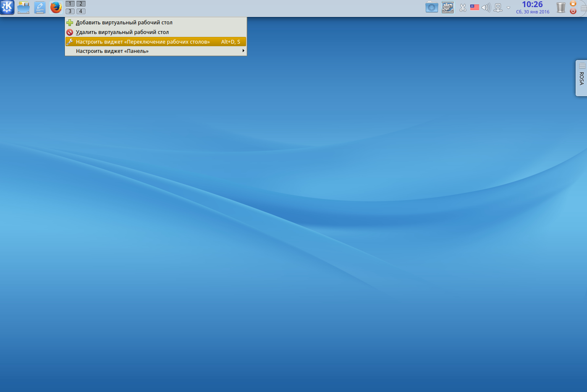The width and height of the screenshot is (587, 392).
Task: Choose "Удалить виртуальный рабочий стол"
Action: 156,32
